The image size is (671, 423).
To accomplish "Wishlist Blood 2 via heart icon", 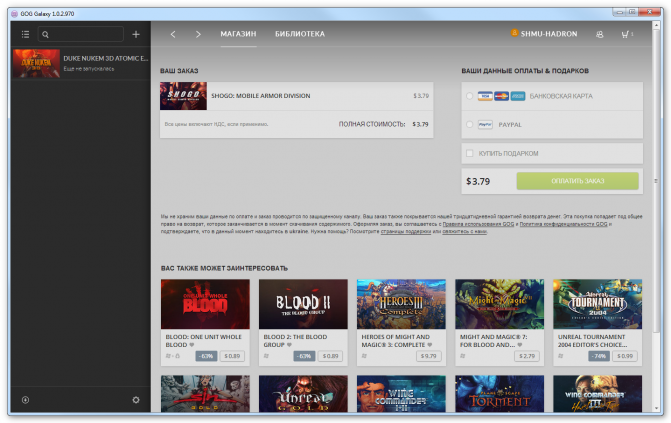I will click(289, 345).
